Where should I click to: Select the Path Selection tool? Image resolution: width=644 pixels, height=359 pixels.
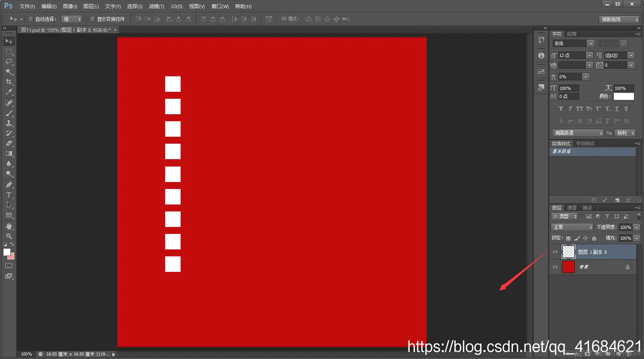pyautogui.click(x=9, y=205)
